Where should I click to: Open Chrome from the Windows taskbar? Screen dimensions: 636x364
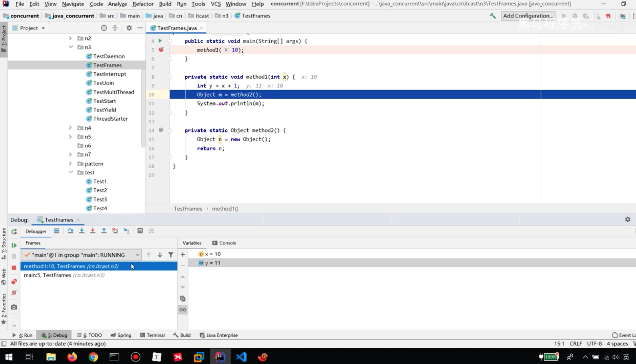coord(93,357)
